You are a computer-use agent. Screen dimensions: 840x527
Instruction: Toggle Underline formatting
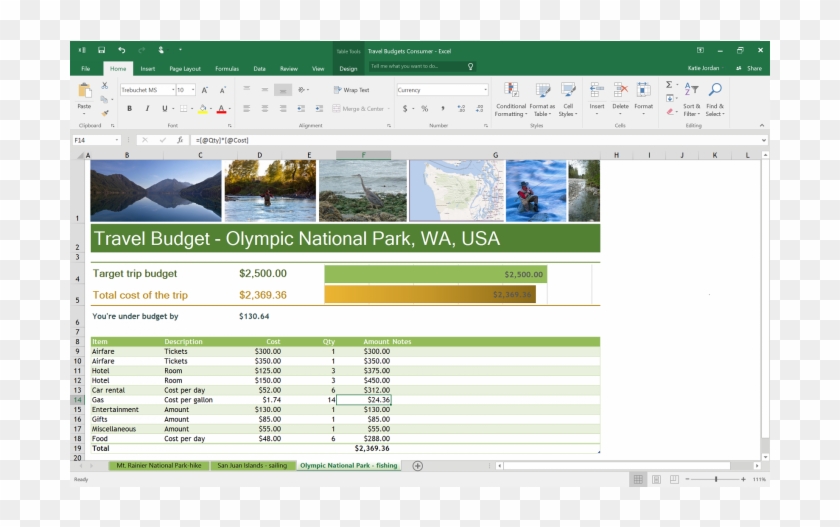point(164,108)
